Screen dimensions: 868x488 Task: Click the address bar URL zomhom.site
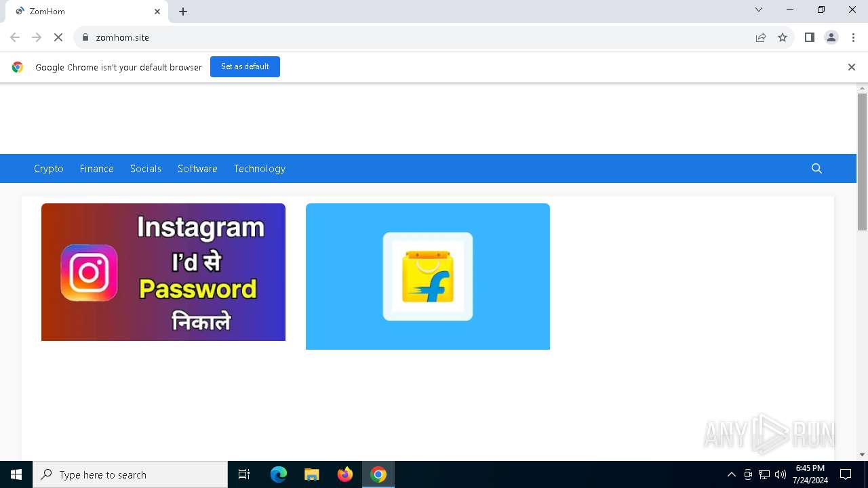pos(123,37)
